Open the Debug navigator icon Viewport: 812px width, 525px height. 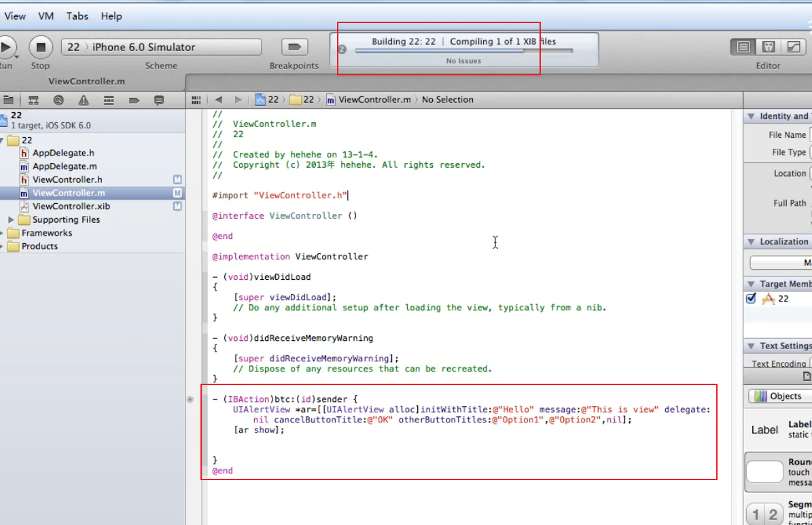(x=109, y=100)
